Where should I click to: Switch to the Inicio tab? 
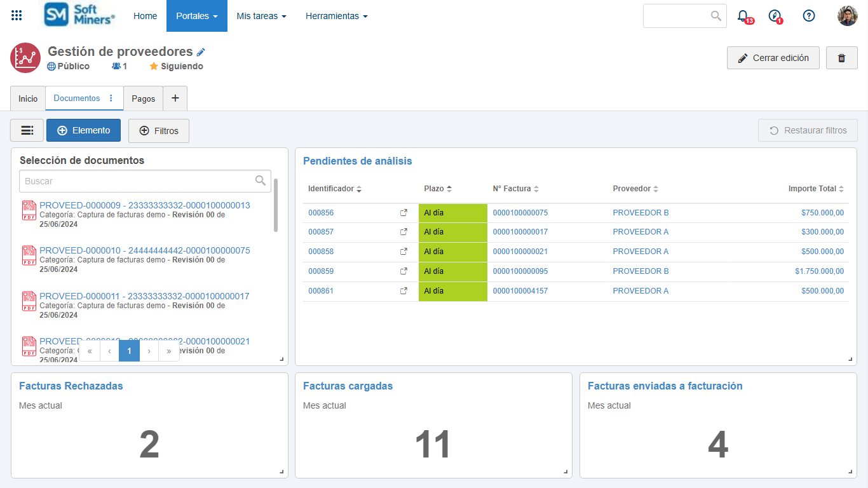click(x=28, y=99)
